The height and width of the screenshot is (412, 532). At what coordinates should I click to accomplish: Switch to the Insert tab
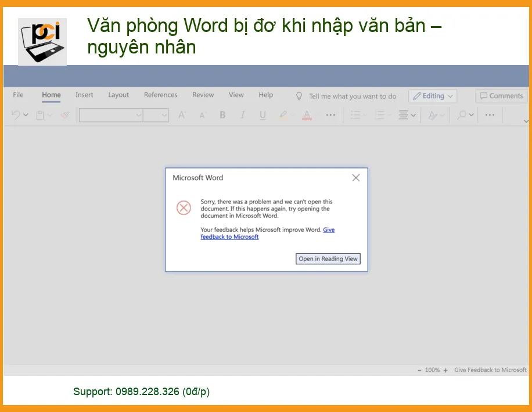point(84,95)
